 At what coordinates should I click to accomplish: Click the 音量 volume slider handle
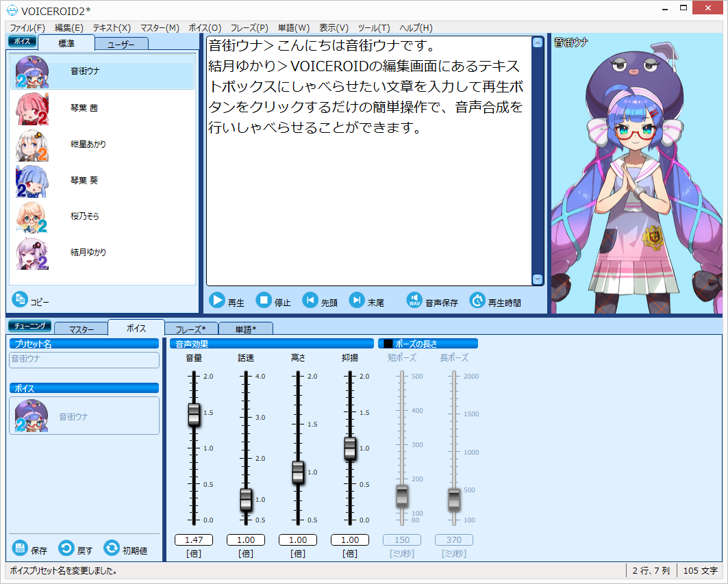point(194,414)
